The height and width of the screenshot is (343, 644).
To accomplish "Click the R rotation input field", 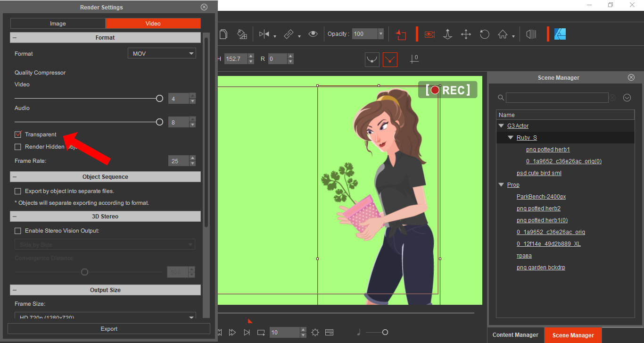I will coord(278,59).
